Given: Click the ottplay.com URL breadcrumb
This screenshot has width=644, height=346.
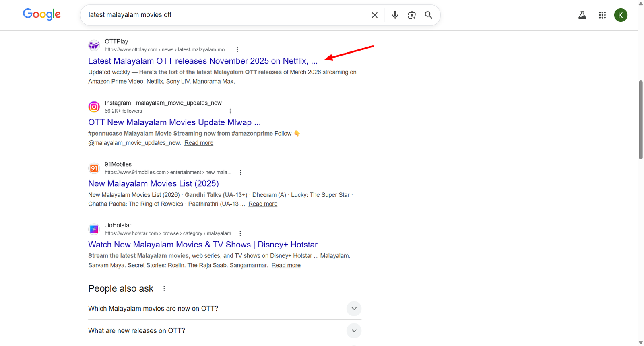Looking at the screenshot, I should (167, 50).
